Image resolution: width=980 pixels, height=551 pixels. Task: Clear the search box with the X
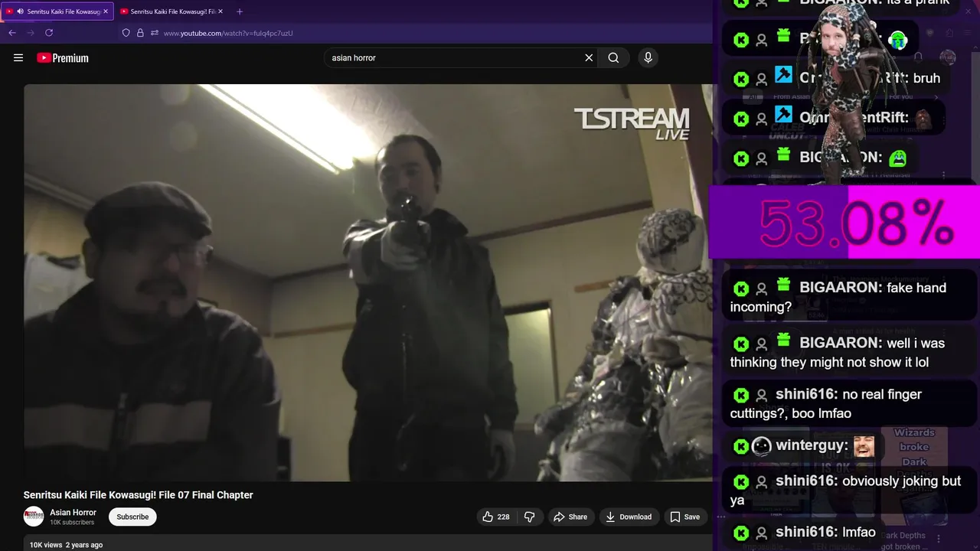589,57
